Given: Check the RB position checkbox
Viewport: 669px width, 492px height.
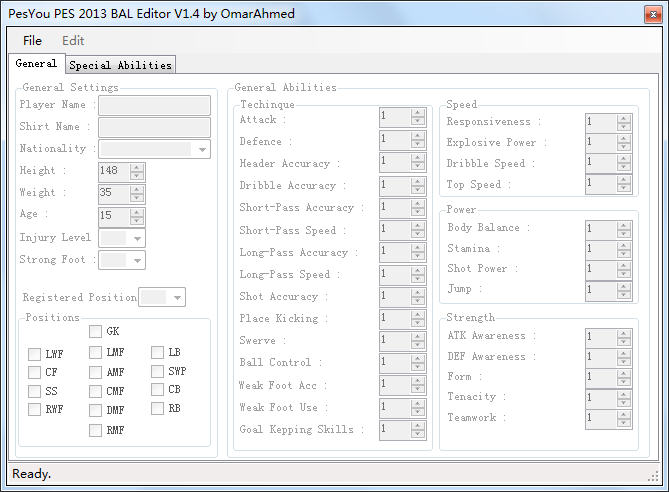Looking at the screenshot, I should click(x=157, y=408).
